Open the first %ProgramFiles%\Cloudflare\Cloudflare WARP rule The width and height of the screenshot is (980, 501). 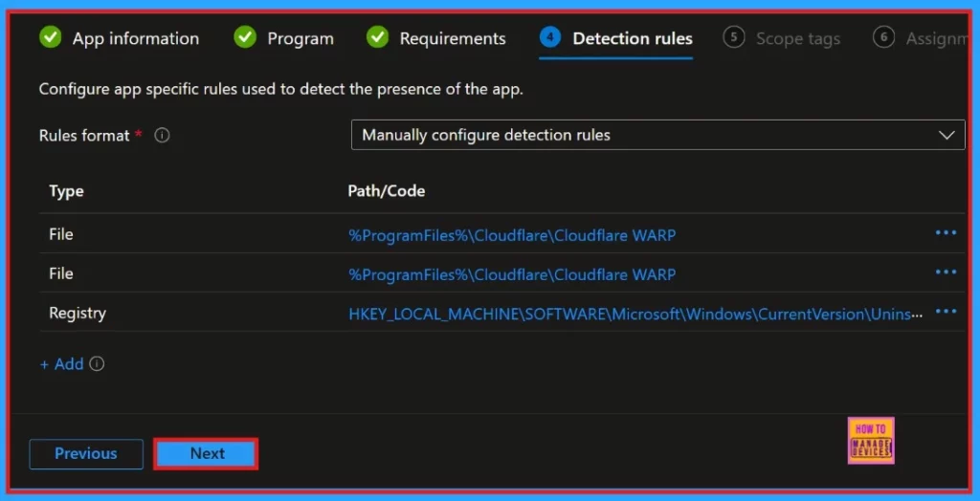512,235
